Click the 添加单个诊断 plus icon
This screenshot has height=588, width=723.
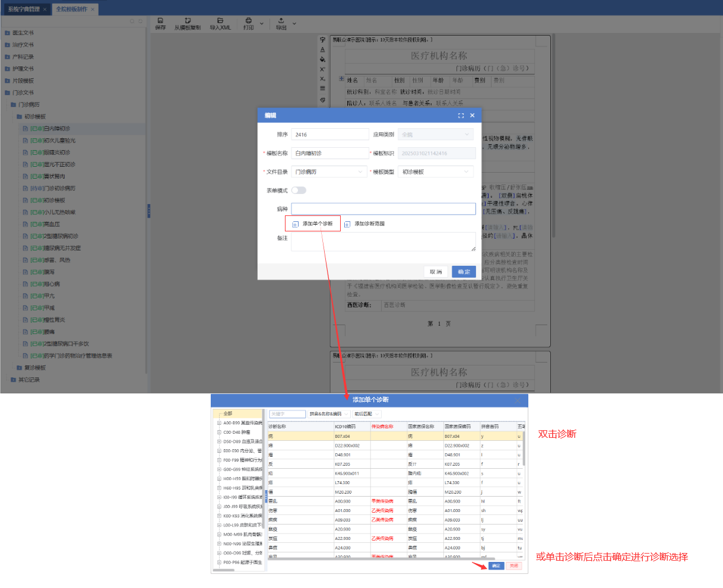pos(295,224)
